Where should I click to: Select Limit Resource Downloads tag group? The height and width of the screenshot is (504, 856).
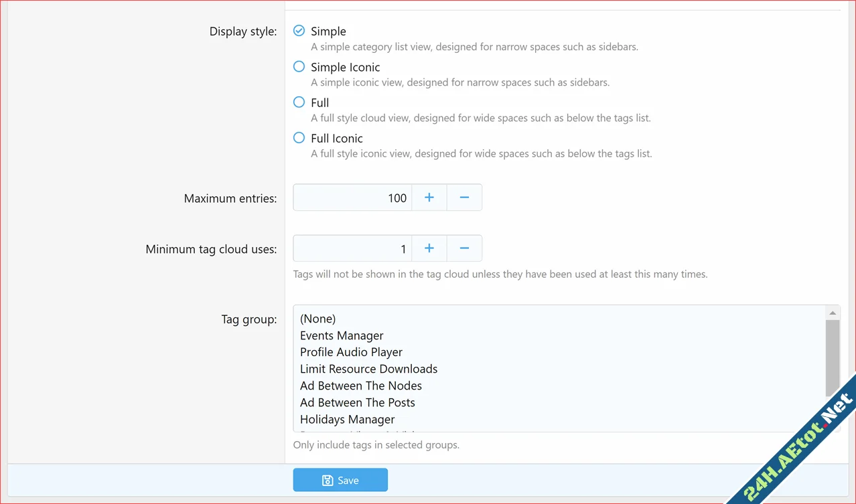coord(368,369)
